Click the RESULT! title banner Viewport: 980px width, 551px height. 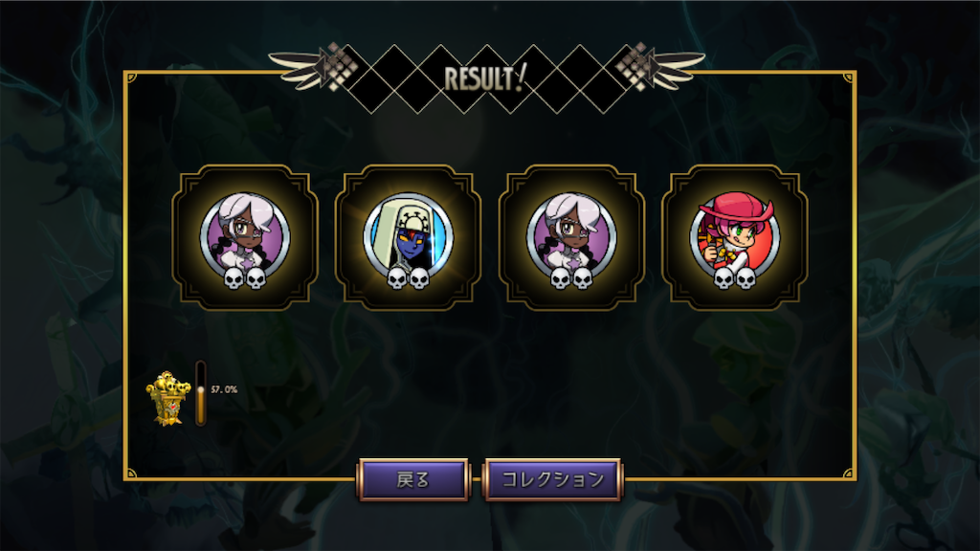[485, 78]
